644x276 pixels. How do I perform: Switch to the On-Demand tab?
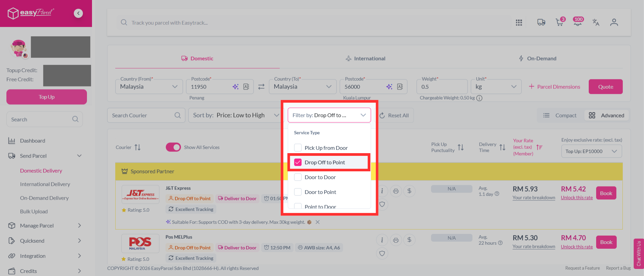[x=538, y=59]
